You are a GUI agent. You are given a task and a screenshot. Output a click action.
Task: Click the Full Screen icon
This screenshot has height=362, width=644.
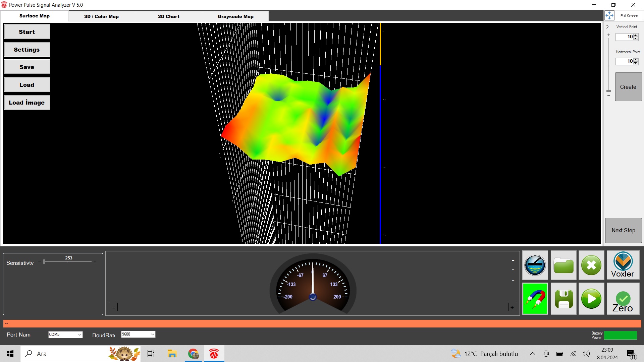click(609, 15)
